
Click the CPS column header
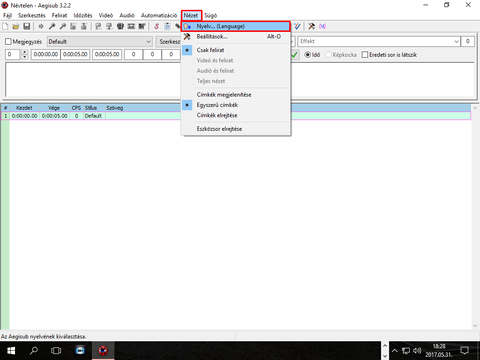[76, 108]
